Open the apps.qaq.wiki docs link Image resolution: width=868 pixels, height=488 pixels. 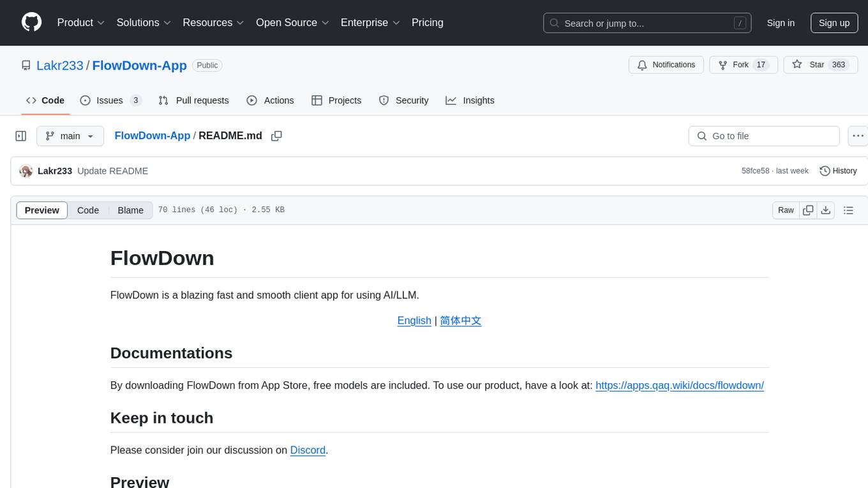(680, 385)
